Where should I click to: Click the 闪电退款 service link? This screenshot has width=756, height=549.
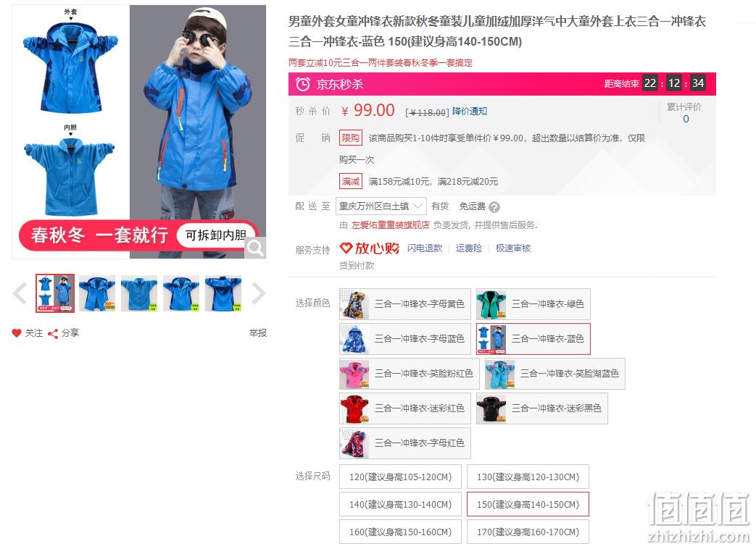(425, 248)
